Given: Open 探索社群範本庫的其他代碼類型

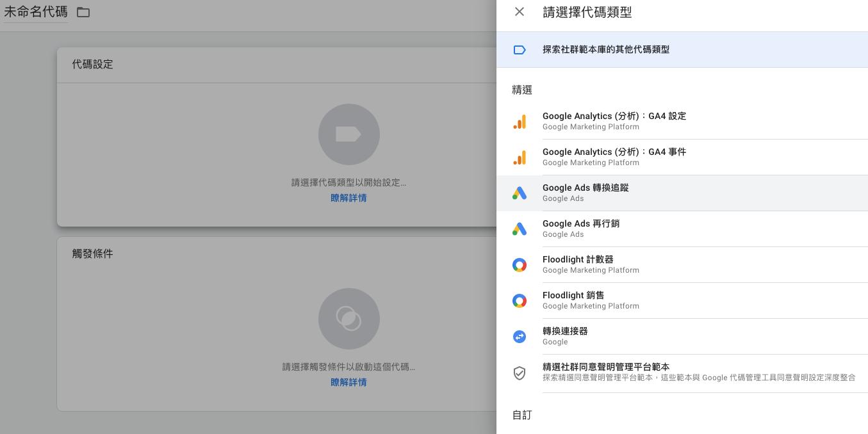Looking at the screenshot, I should click(x=682, y=50).
